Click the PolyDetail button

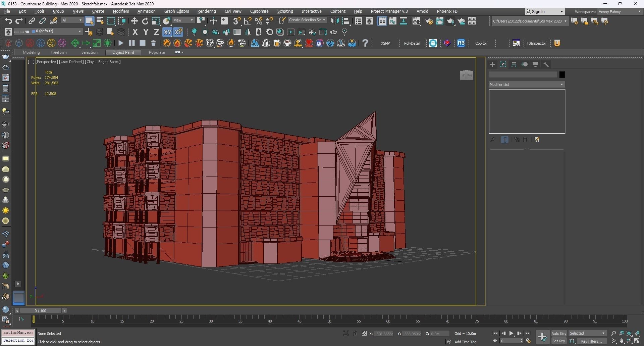tap(412, 43)
